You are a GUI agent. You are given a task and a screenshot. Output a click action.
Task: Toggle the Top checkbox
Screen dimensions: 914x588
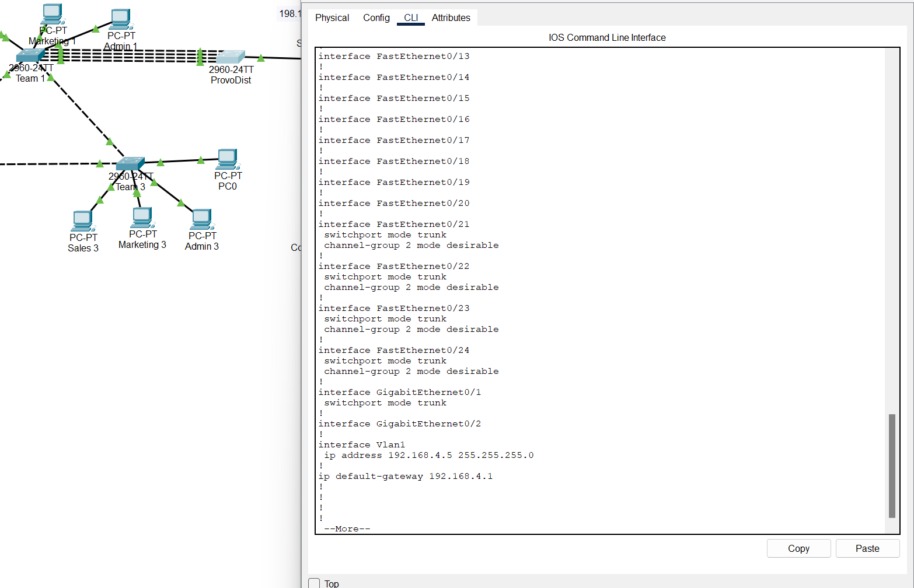click(x=314, y=583)
